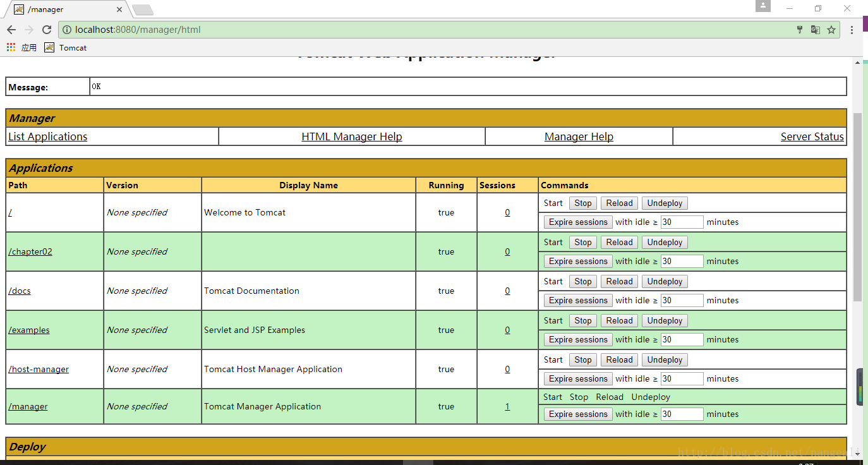Expire sessions for /host-manager
The image size is (868, 465).
pyautogui.click(x=578, y=378)
